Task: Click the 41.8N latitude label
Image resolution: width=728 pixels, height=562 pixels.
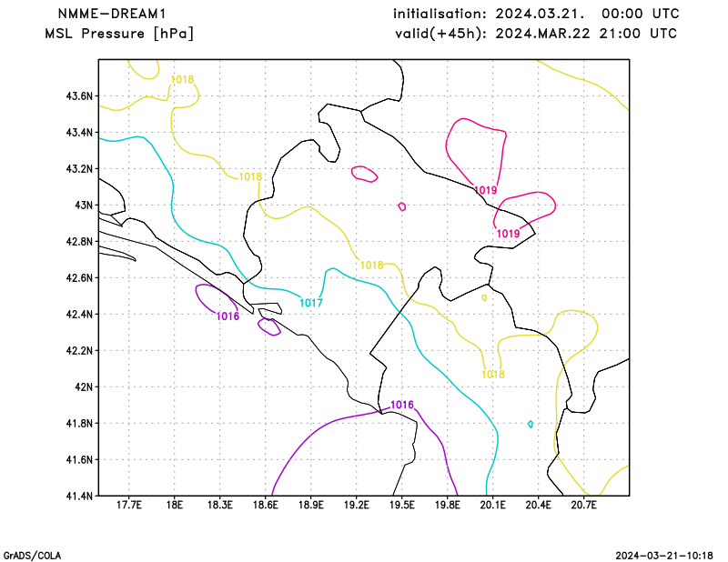Action: 79,424
